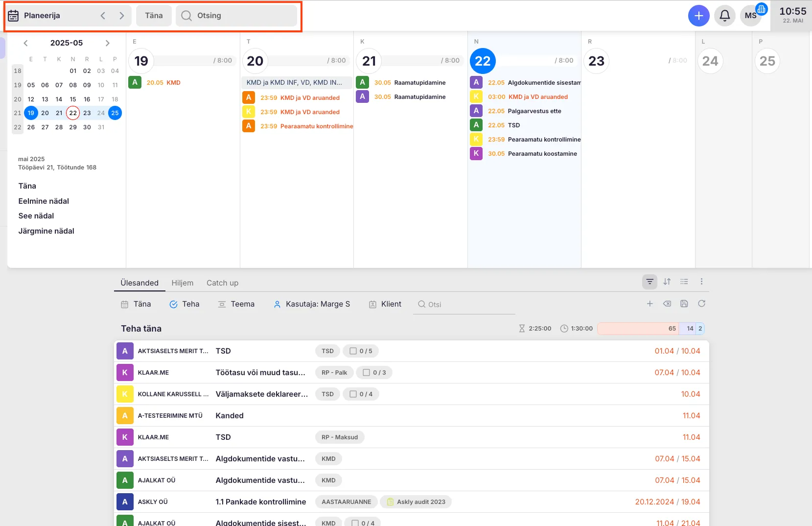Click the blue plus add button
This screenshot has height=526, width=812.
[698, 16]
